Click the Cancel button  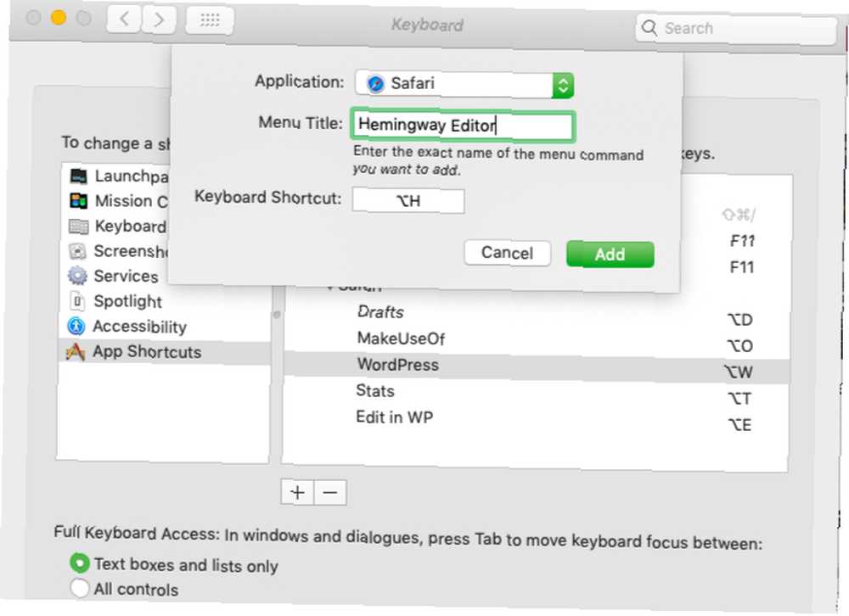coord(508,253)
